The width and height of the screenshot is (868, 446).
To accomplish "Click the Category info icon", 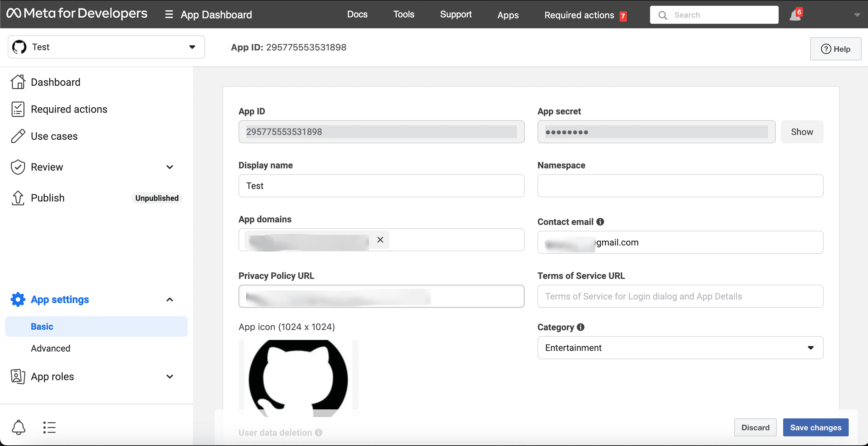I will (x=581, y=327).
